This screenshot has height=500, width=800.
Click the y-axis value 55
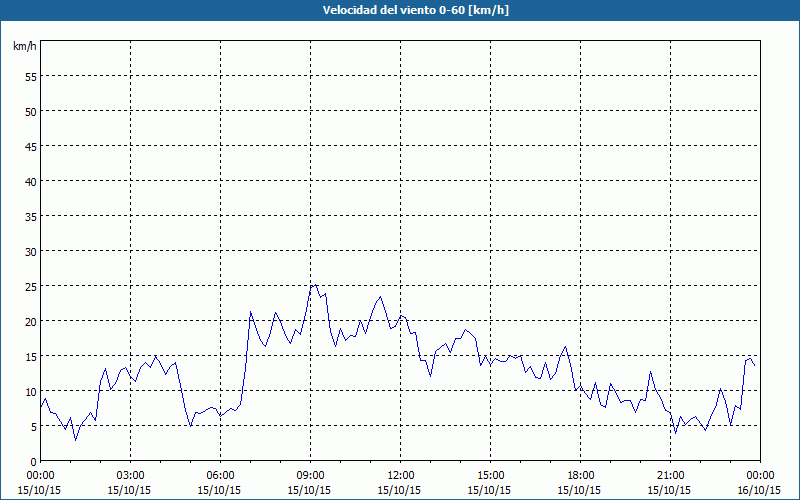(31, 77)
